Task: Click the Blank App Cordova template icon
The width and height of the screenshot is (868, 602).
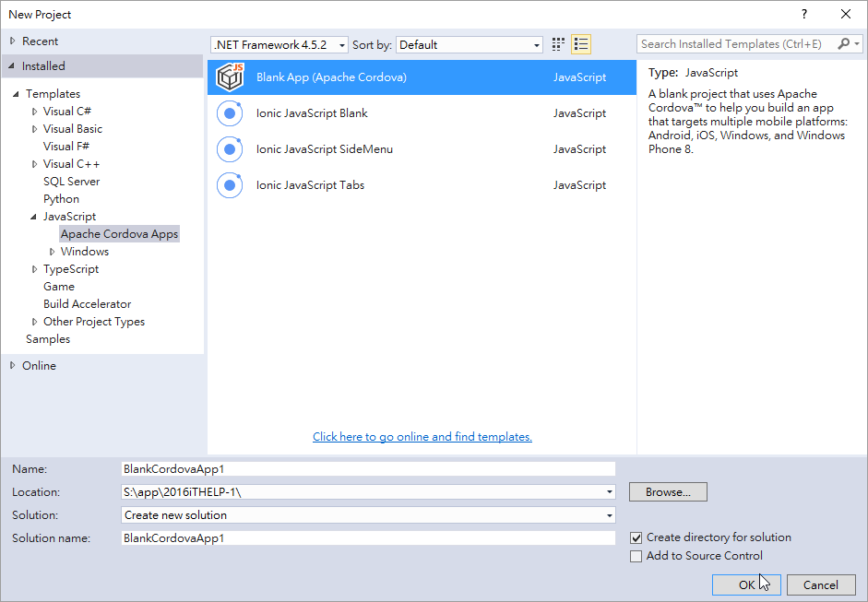Action: coord(231,77)
